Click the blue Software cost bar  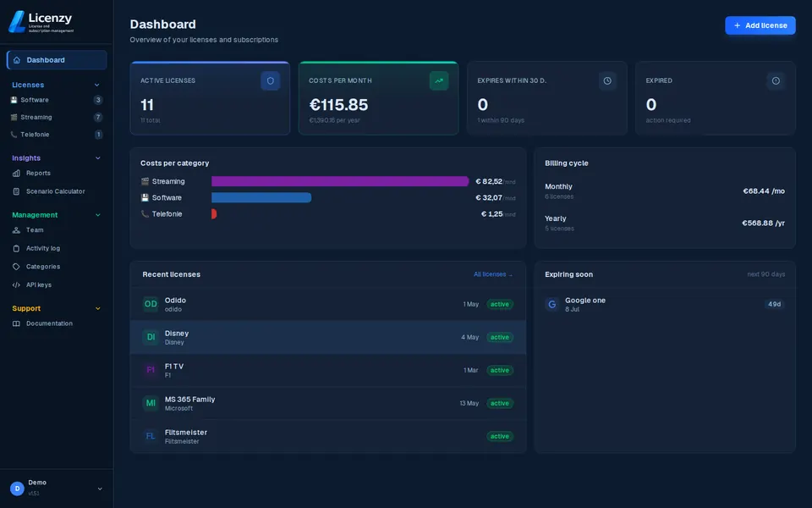tap(261, 197)
